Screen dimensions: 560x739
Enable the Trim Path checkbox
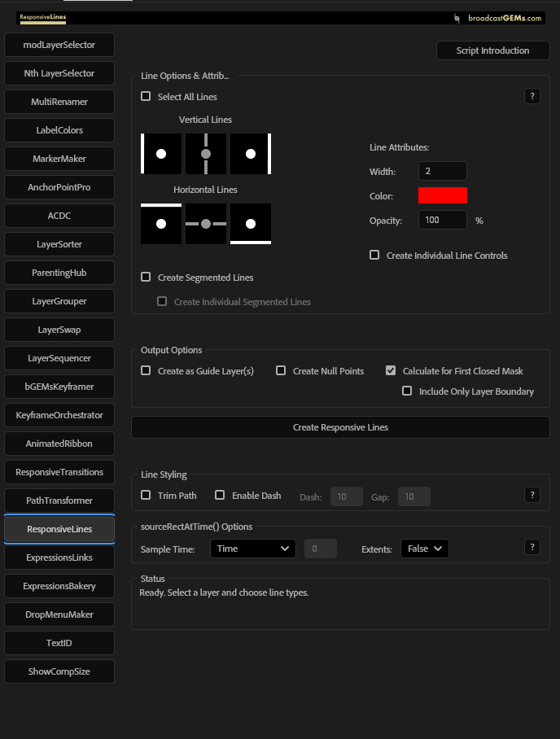pos(147,495)
